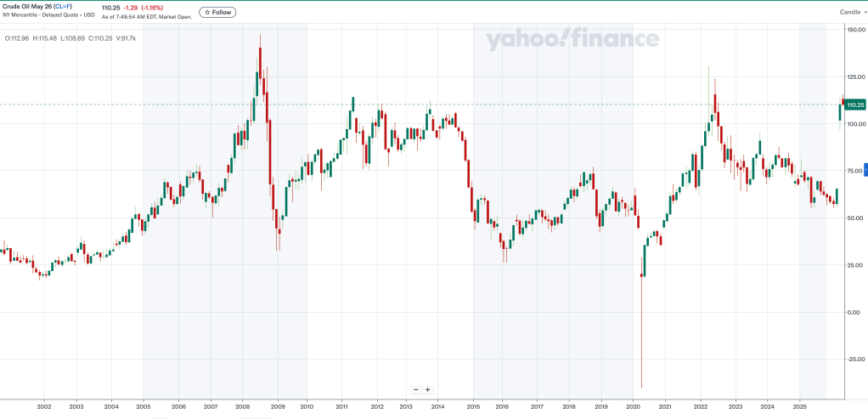This screenshot has width=868, height=419.
Task: Click the 2025 year label on timeline
Action: click(x=799, y=408)
